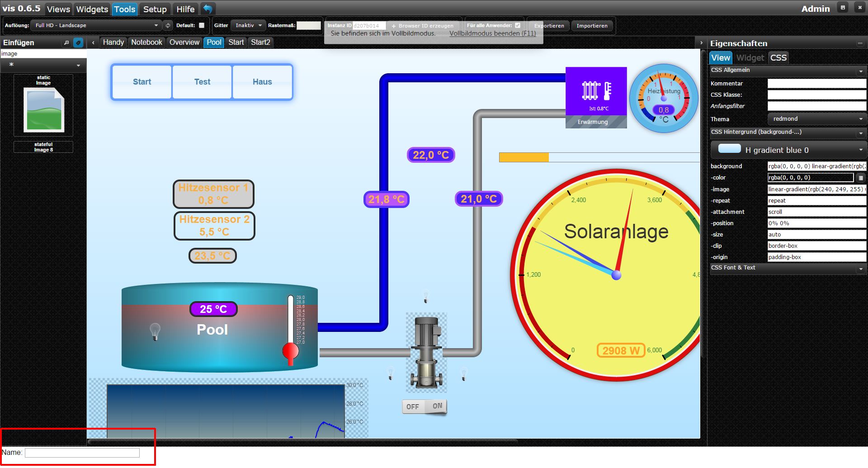Click the purple Erwärmung radiator widget

[x=596, y=98]
